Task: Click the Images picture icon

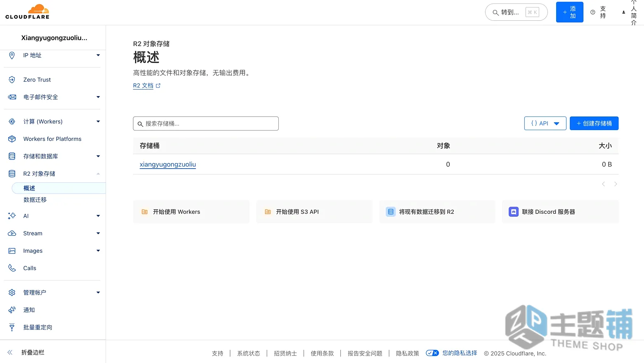Action: point(12,251)
